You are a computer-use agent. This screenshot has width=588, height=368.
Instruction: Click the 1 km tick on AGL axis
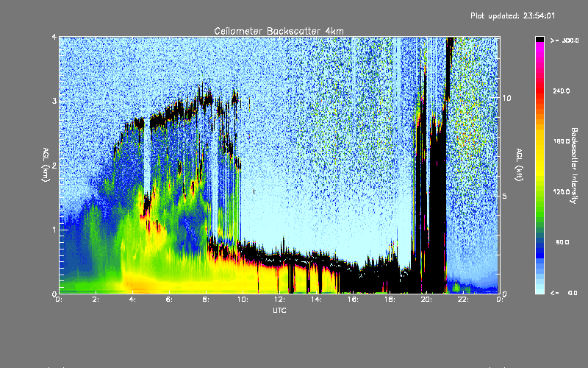(x=54, y=230)
